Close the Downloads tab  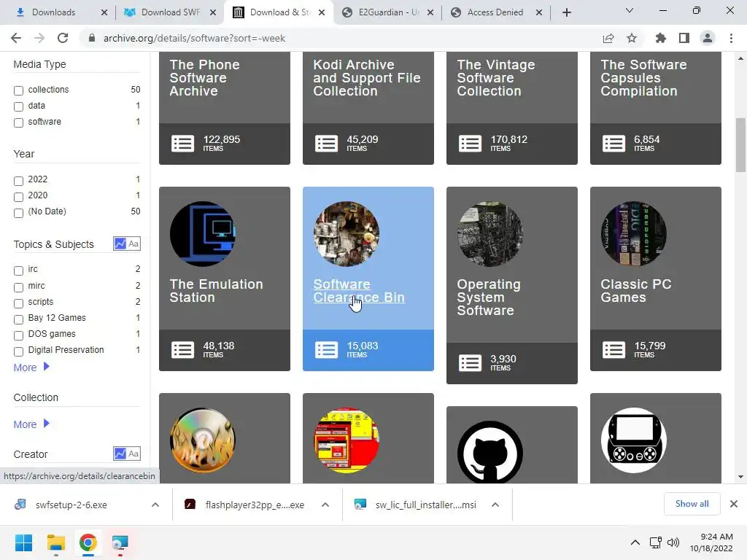[104, 12]
